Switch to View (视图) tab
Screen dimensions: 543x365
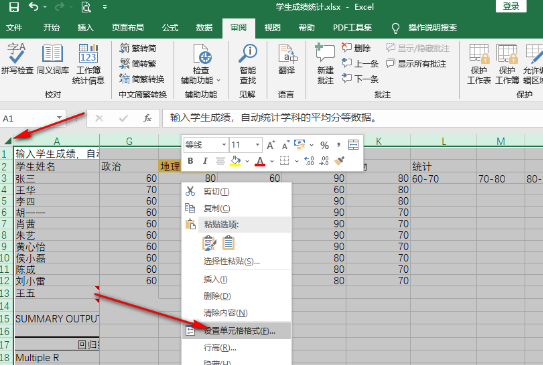pyautogui.click(x=272, y=28)
